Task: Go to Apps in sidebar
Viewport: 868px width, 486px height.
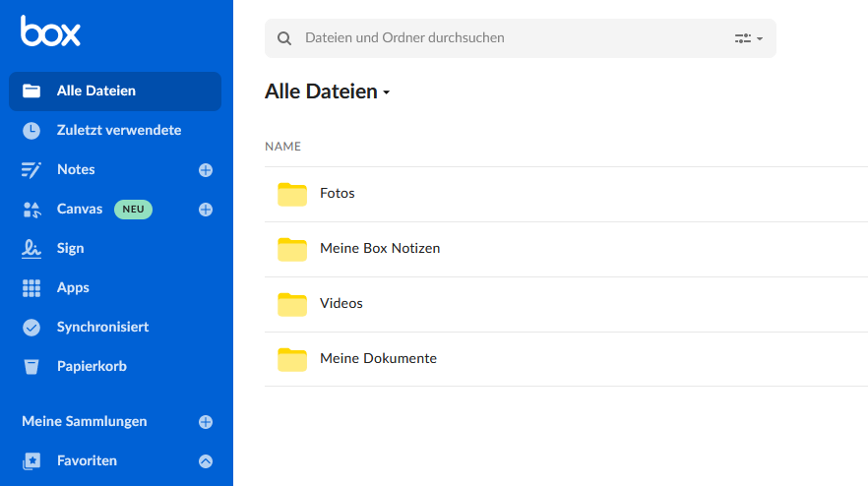Action: [73, 287]
